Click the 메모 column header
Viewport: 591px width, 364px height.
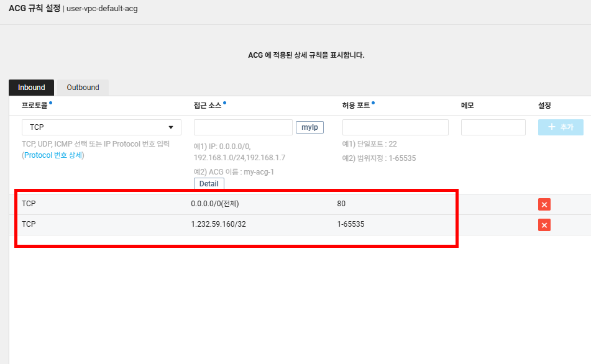click(x=467, y=106)
